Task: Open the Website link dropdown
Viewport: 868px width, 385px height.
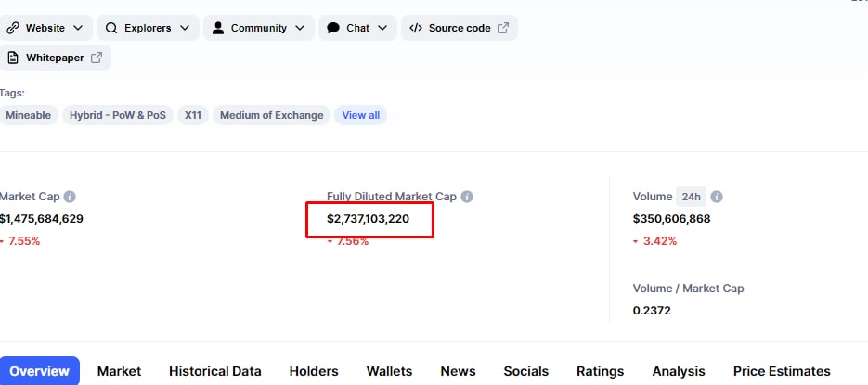Action: point(45,28)
